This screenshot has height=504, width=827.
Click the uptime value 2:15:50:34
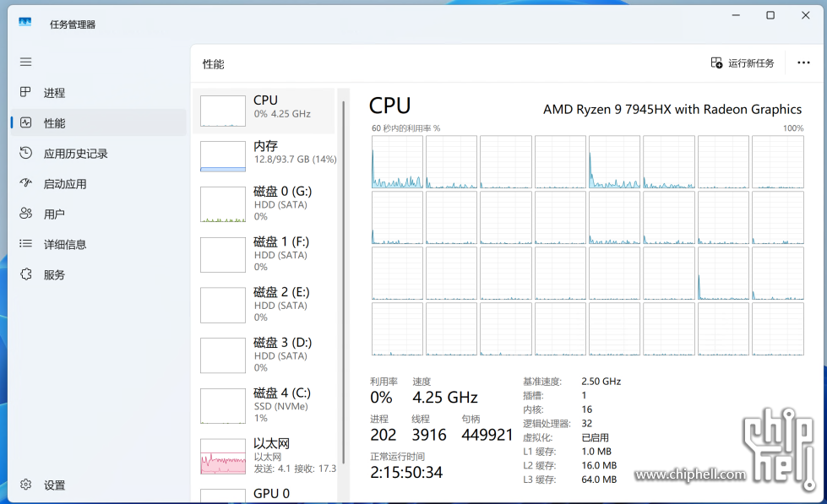point(406,473)
